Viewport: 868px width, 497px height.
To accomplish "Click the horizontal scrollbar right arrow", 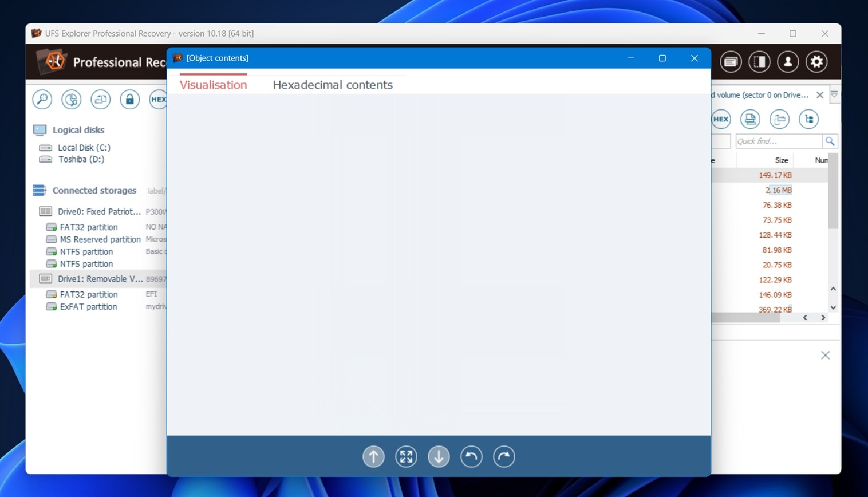I will (x=823, y=318).
